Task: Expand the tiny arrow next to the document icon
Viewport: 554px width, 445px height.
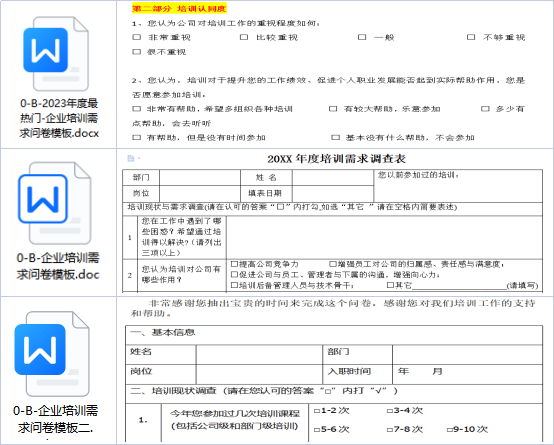Action: tap(139, 158)
